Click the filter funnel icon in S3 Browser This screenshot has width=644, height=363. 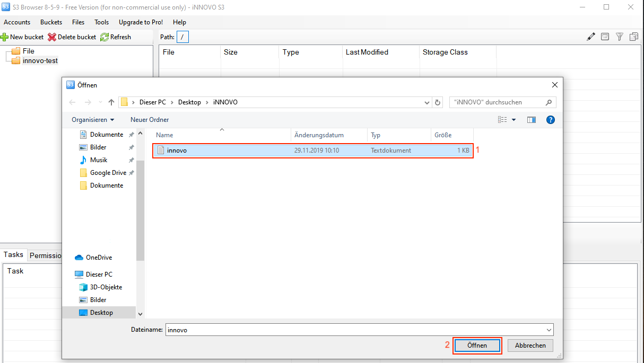[x=619, y=37]
